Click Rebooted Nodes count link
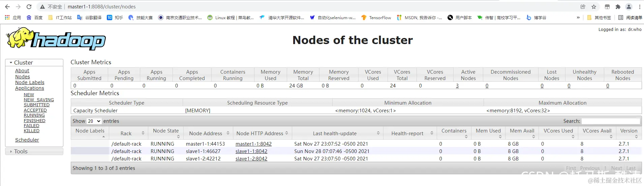Screen dimensions: 644x186 (x=608, y=86)
